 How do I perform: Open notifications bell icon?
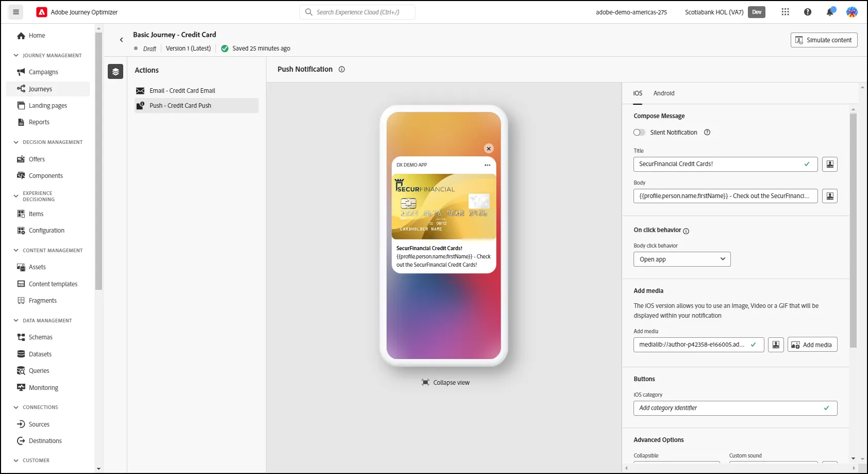pyautogui.click(x=830, y=12)
